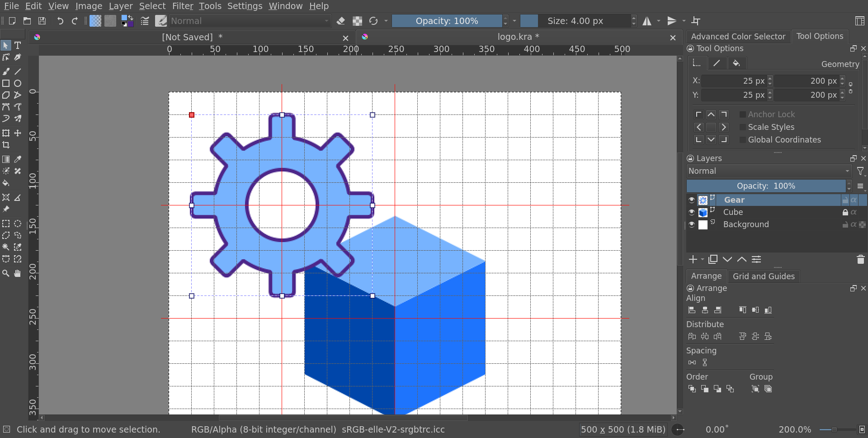Click the eraser mode icon
Image resolution: width=868 pixels, height=438 pixels.
(x=341, y=21)
